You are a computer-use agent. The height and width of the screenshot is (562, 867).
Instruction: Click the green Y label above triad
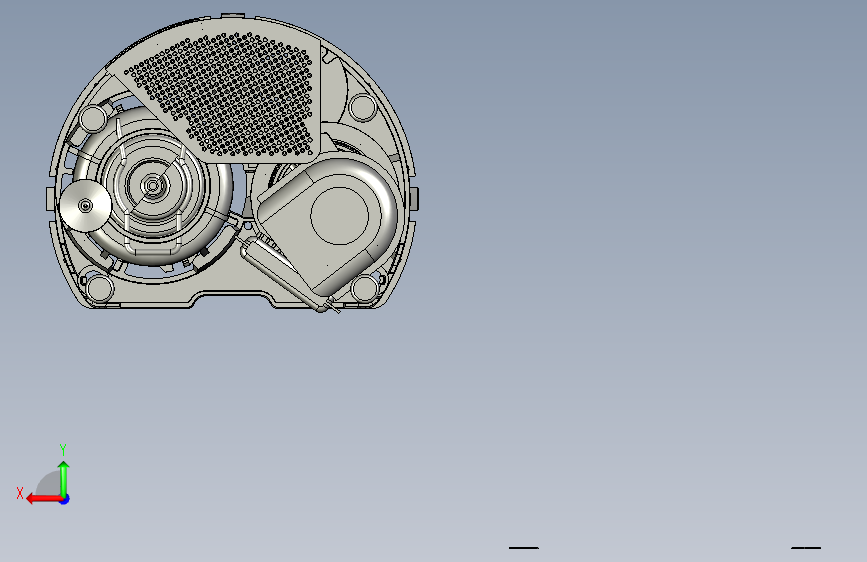pos(63,449)
